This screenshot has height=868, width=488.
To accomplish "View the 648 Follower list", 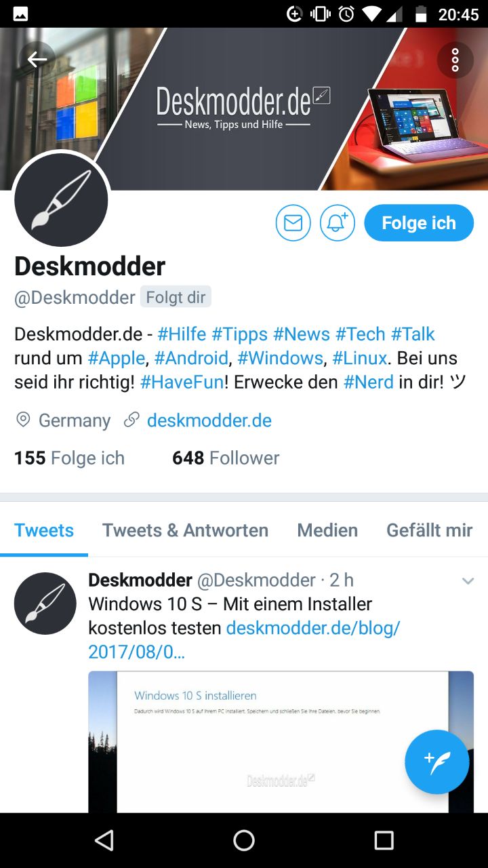I will coord(226,458).
